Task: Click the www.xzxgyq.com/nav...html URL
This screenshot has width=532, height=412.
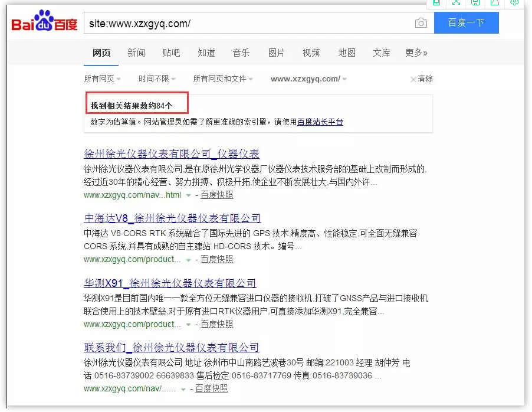Action: click(132, 195)
